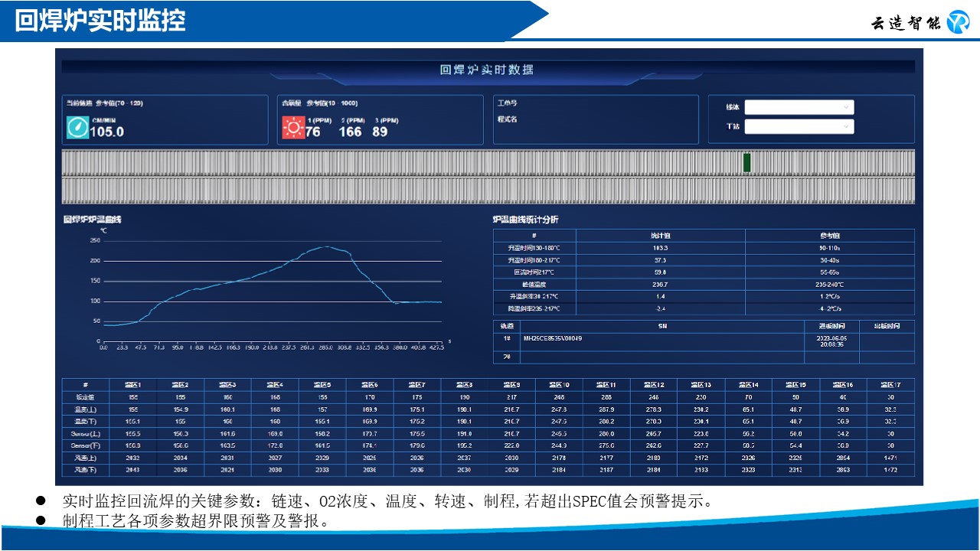Open the 工站 dropdown
This screenshot has height=551, width=980.
[799, 126]
